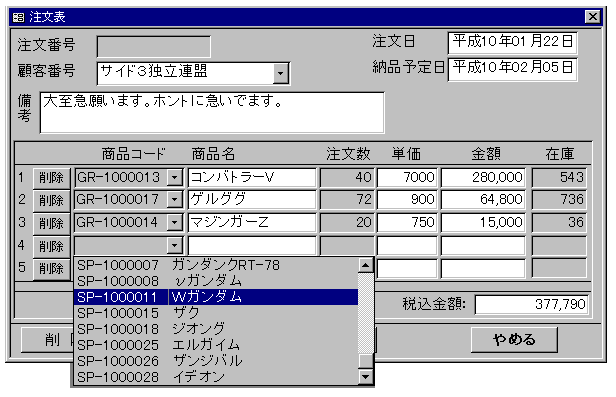Click stock value 543 field
Image resolution: width=616 pixels, height=397 pixels.
click(559, 178)
